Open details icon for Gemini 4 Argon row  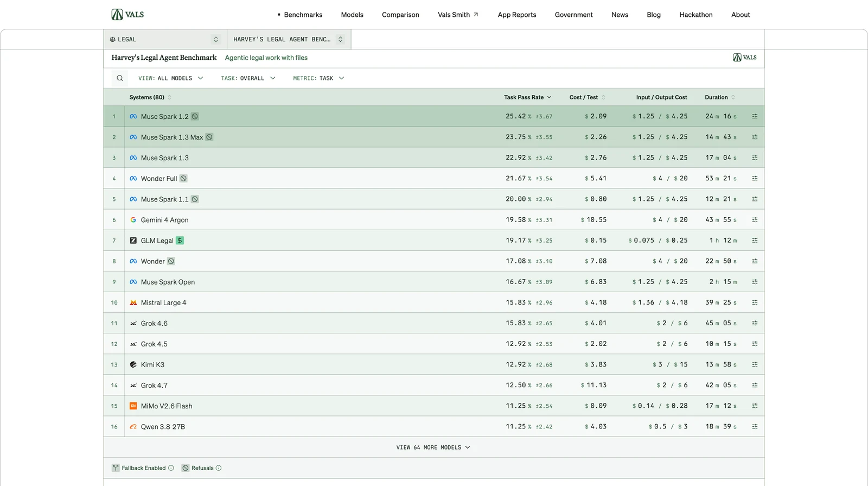click(x=755, y=220)
